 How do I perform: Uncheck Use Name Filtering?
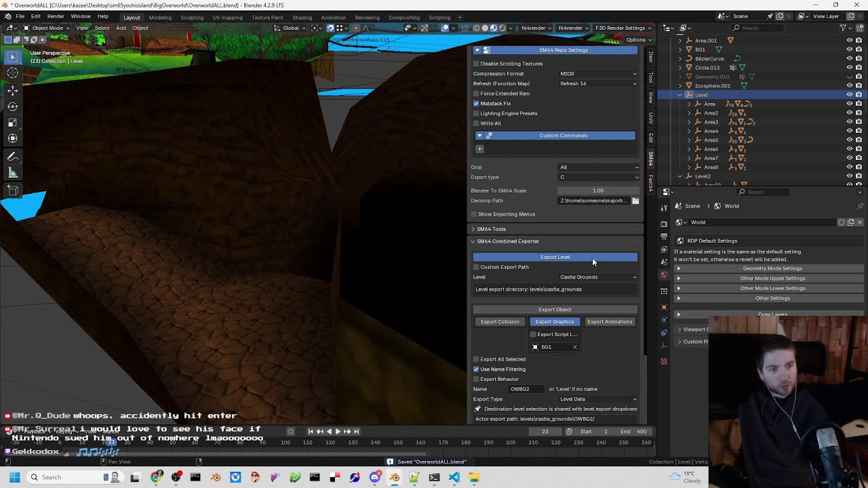(476, 369)
